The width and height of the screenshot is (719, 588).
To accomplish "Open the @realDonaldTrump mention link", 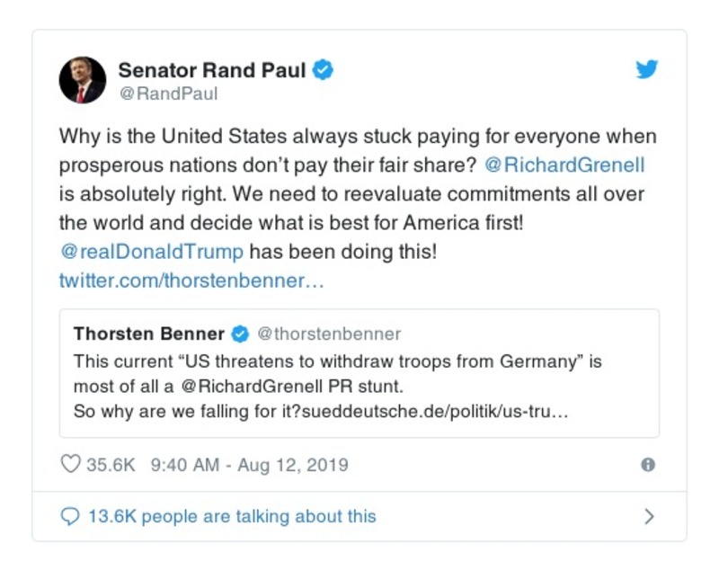I will pyautogui.click(x=151, y=252).
